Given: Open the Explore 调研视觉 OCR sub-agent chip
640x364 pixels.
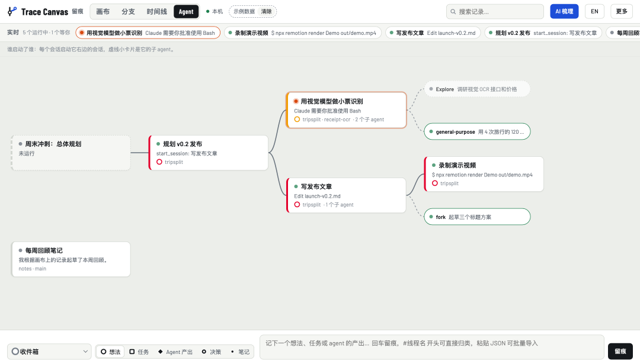Looking at the screenshot, I should point(477,89).
